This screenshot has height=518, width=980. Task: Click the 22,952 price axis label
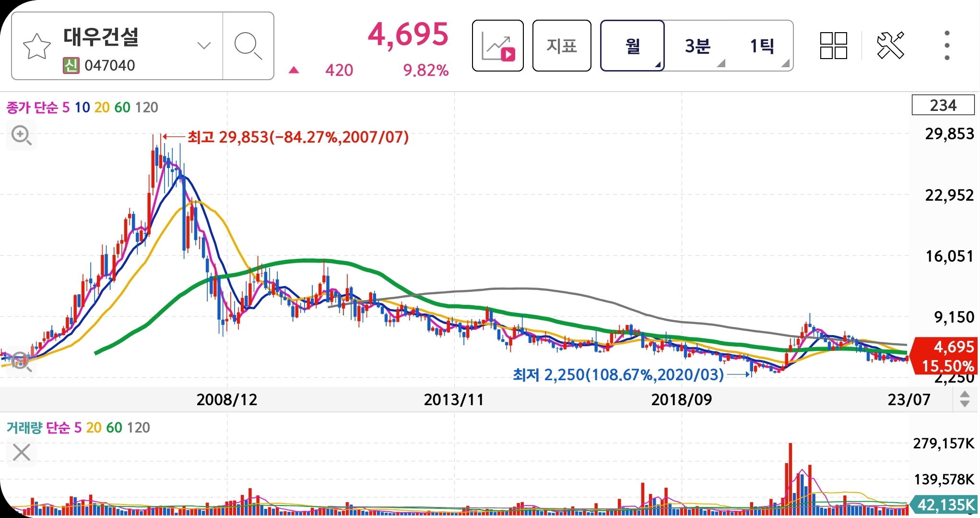tap(949, 195)
